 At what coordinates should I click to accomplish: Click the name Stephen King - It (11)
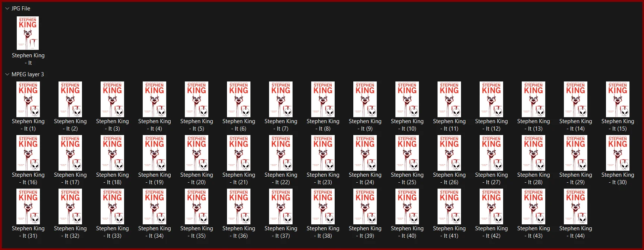(449, 125)
